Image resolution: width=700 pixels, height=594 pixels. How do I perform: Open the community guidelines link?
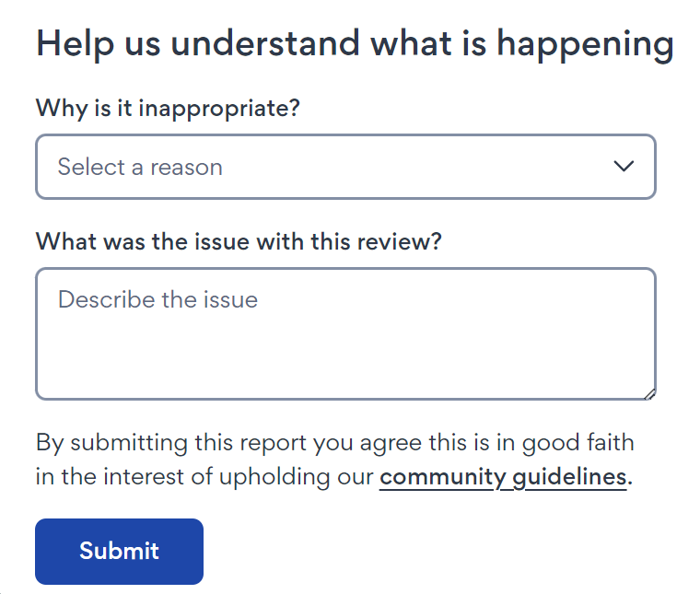click(503, 477)
